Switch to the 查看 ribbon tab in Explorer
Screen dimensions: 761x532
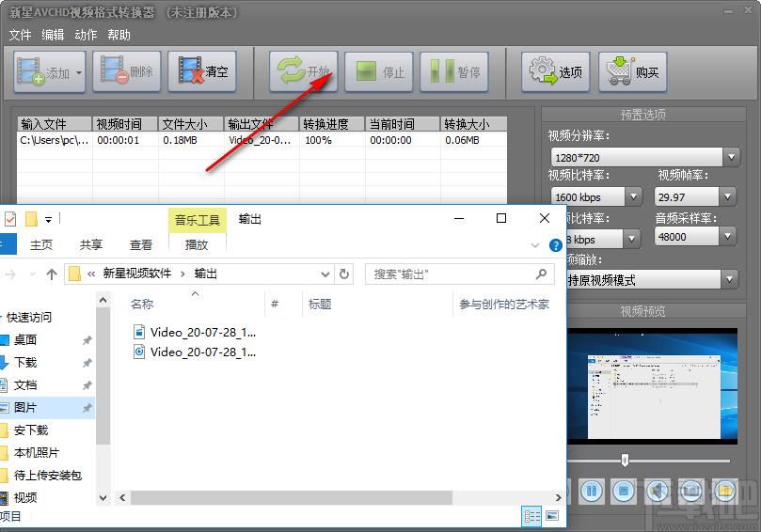[141, 245]
